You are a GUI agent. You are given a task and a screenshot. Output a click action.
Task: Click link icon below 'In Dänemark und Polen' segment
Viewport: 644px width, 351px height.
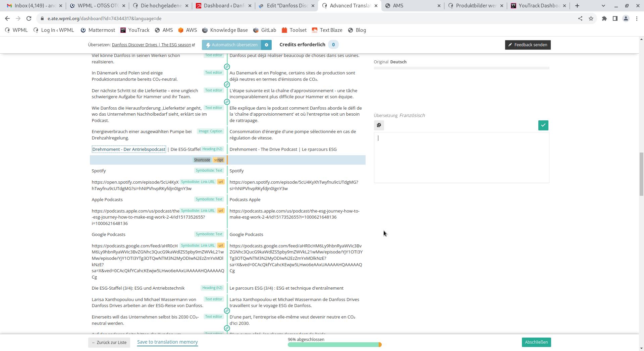point(227,84)
